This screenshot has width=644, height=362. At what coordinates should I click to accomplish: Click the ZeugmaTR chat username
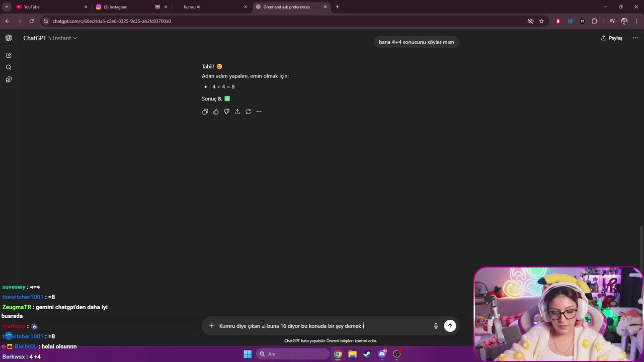pyautogui.click(x=17, y=307)
